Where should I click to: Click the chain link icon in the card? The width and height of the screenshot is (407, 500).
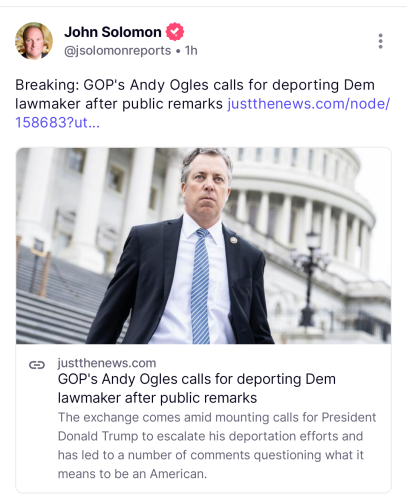(x=37, y=365)
